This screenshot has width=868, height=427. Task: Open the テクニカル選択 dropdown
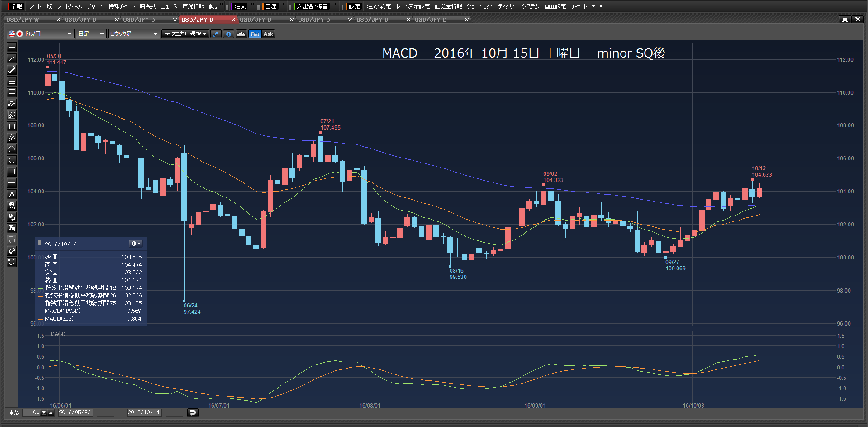pyautogui.click(x=185, y=34)
